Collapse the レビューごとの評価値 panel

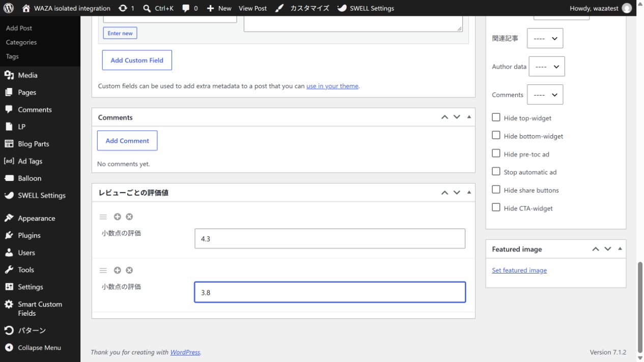pos(469,193)
